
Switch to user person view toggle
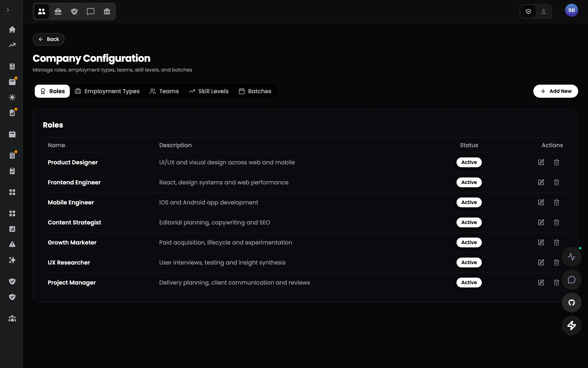(x=543, y=11)
